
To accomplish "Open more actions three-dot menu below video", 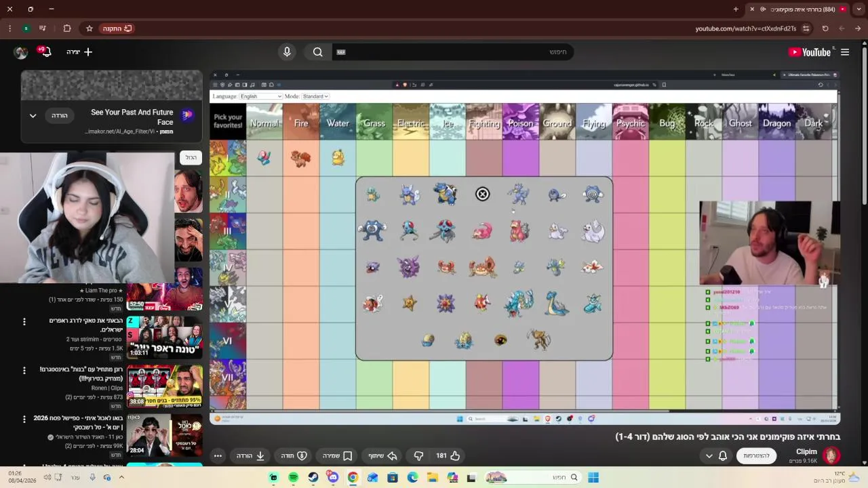I will [218, 455].
